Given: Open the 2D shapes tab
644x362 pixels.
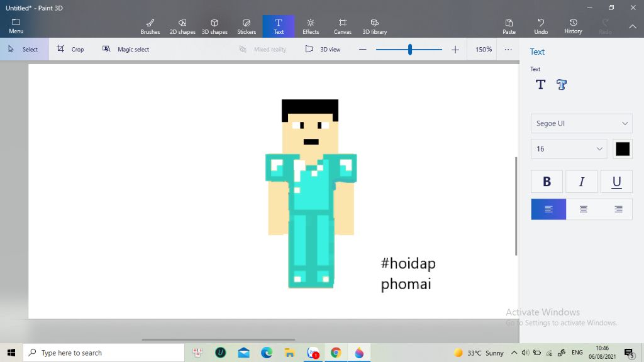Looking at the screenshot, I should 182,26.
